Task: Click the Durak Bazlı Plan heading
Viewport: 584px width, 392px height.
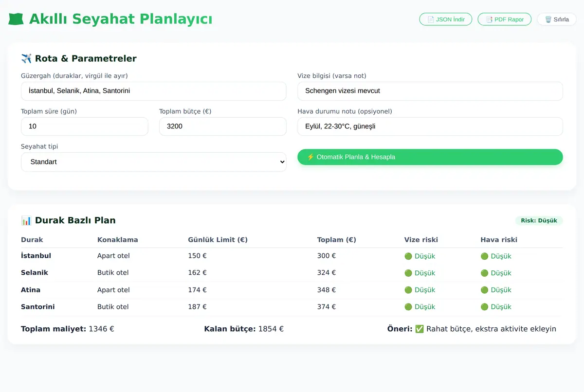Action: 69,220
